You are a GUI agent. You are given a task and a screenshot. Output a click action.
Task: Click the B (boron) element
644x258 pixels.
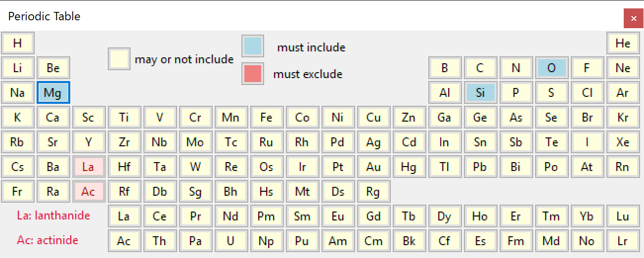pyautogui.click(x=445, y=68)
